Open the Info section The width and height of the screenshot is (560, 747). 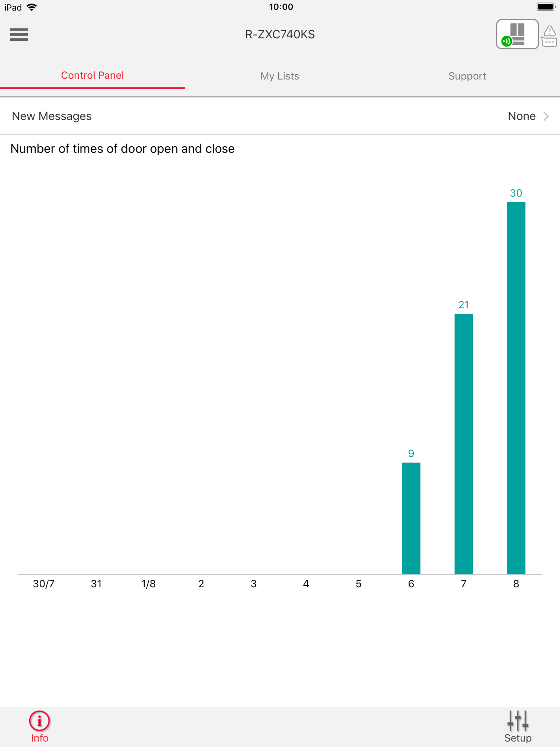pos(40,727)
